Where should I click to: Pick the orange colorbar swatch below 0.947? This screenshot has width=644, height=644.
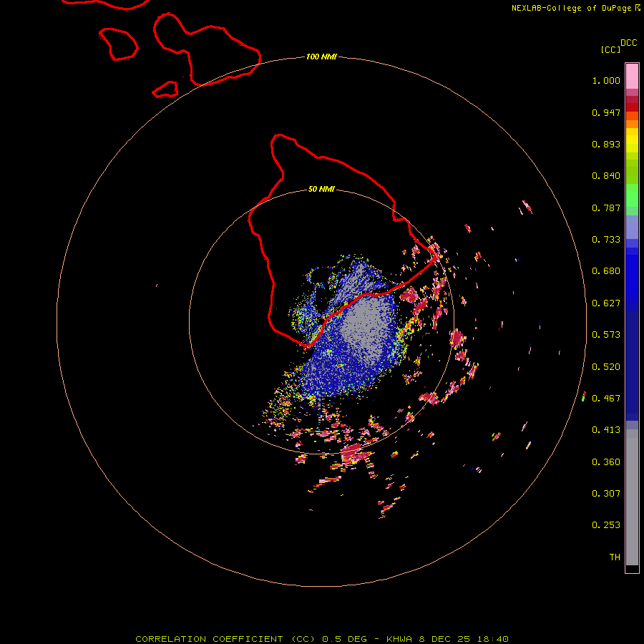click(632, 124)
